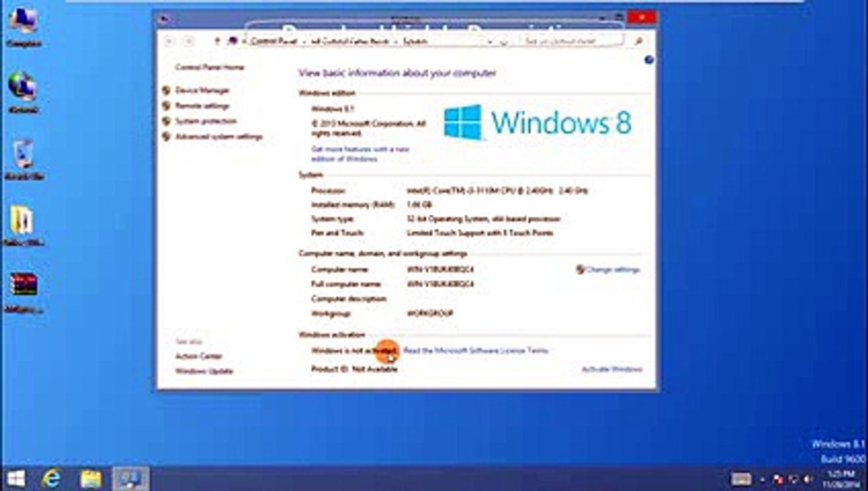Click Product ID Not Available text
This screenshot has height=491, width=868.
(x=354, y=369)
